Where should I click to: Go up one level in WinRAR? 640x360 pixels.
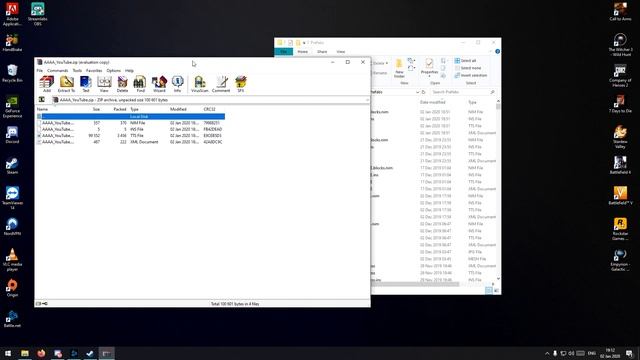tap(42, 100)
